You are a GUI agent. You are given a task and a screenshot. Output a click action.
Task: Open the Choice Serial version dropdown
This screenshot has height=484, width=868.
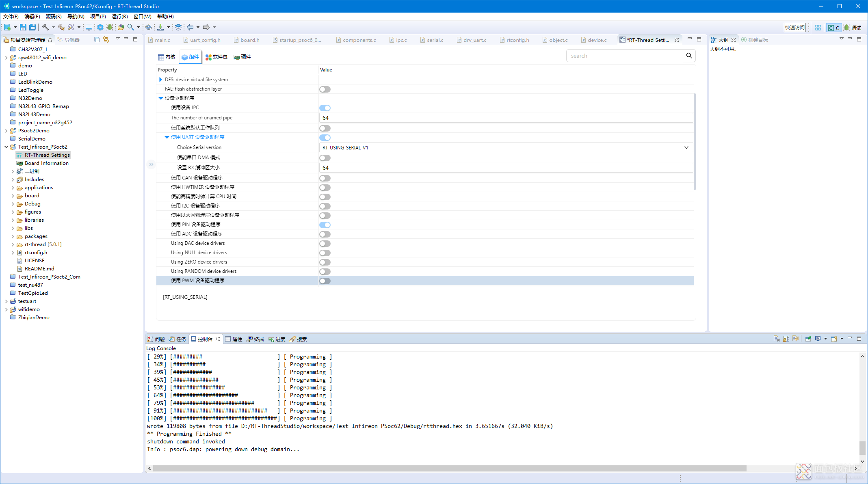click(506, 147)
